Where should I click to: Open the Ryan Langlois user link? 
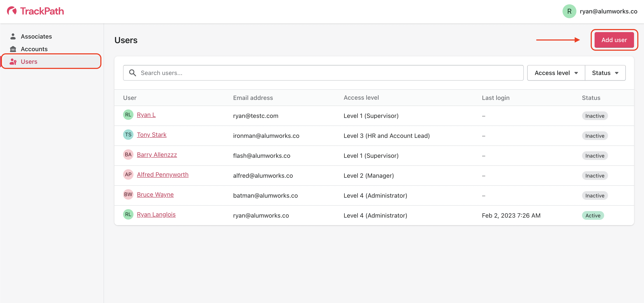156,215
